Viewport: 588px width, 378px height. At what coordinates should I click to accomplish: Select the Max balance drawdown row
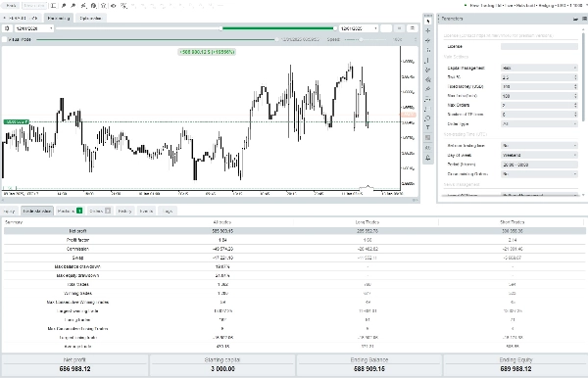tap(294, 266)
